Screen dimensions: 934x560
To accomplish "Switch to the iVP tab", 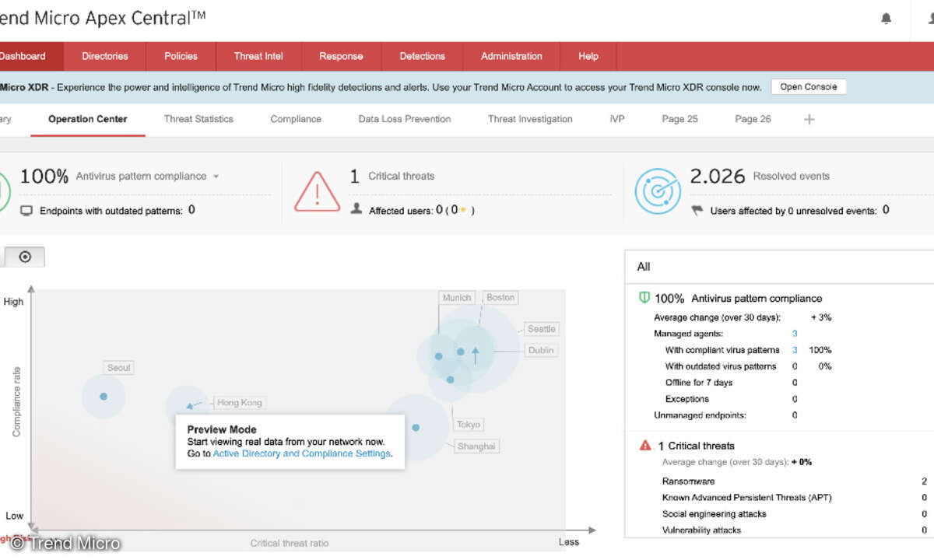I will [617, 119].
